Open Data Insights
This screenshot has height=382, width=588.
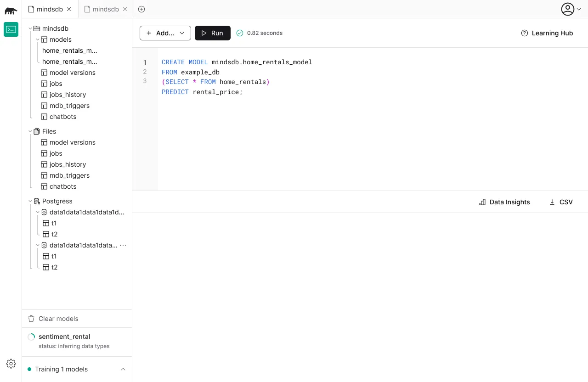tap(504, 202)
